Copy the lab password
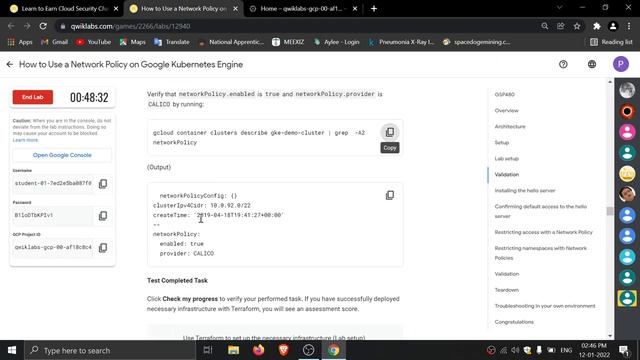The width and height of the screenshot is (640, 360). [x=103, y=216]
